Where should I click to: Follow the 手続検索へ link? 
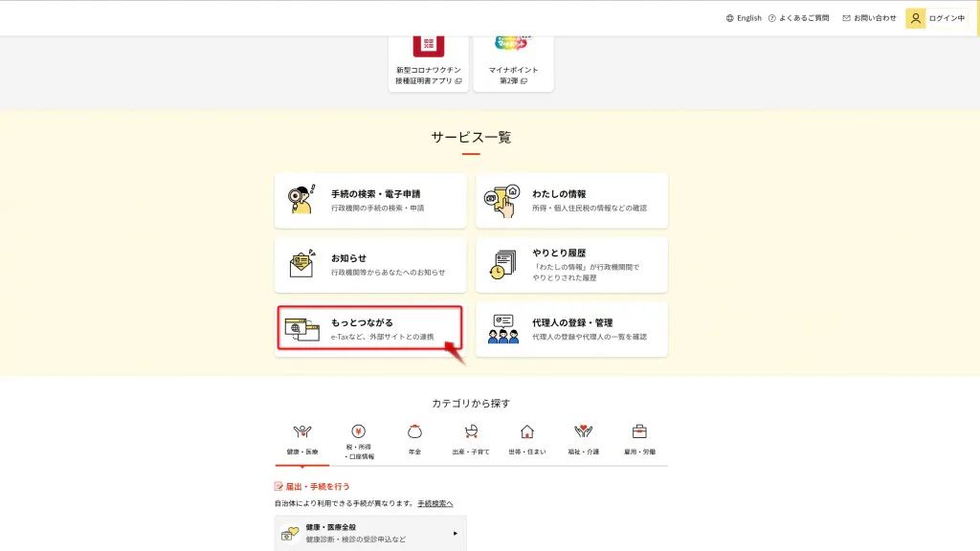pos(435,503)
